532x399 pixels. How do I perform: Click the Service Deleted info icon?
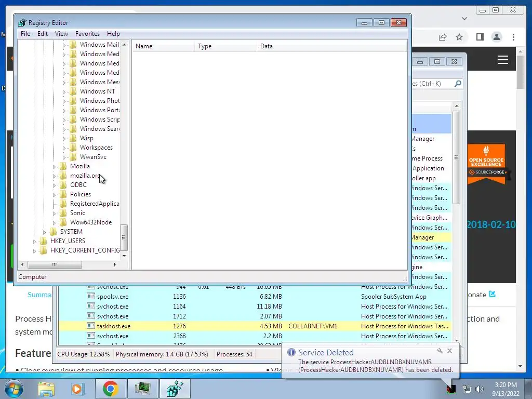coord(291,352)
